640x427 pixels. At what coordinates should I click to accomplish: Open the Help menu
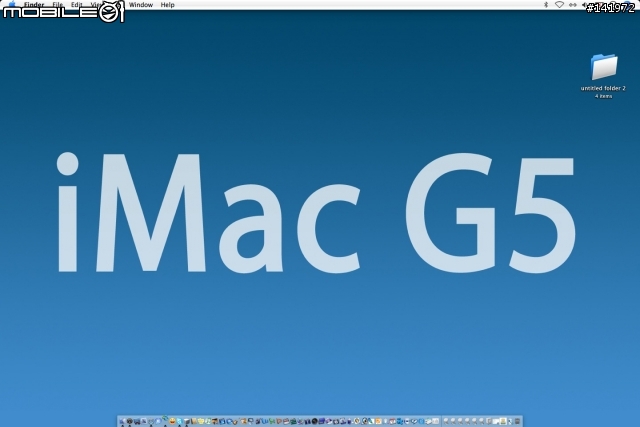[167, 5]
